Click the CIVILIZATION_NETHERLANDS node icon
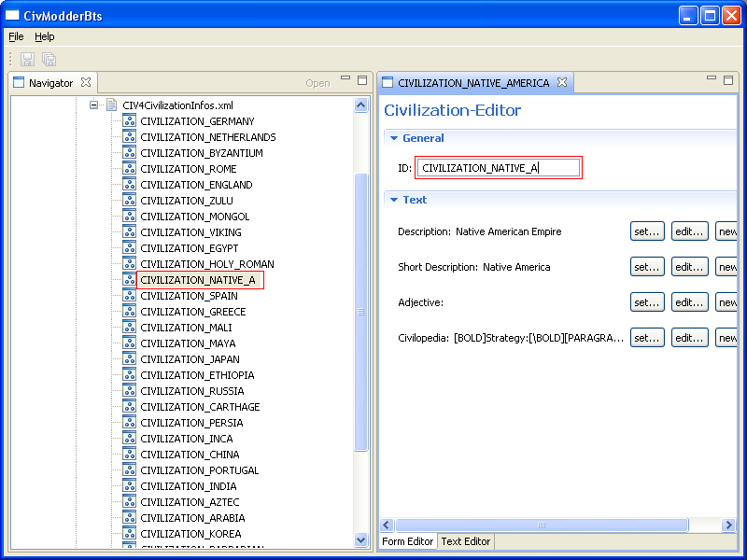747x560 pixels. (129, 136)
